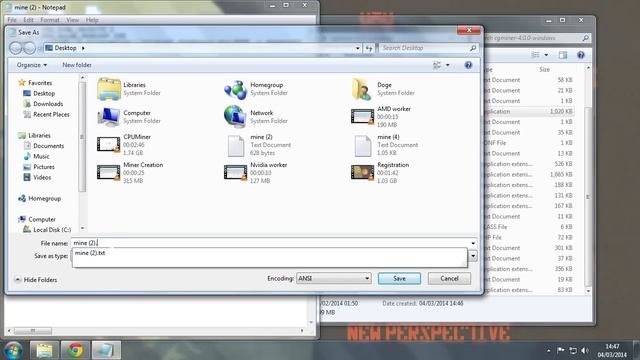The height and width of the screenshot is (360, 640).
Task: Open help icon in Explorer window
Action: [580, 55]
